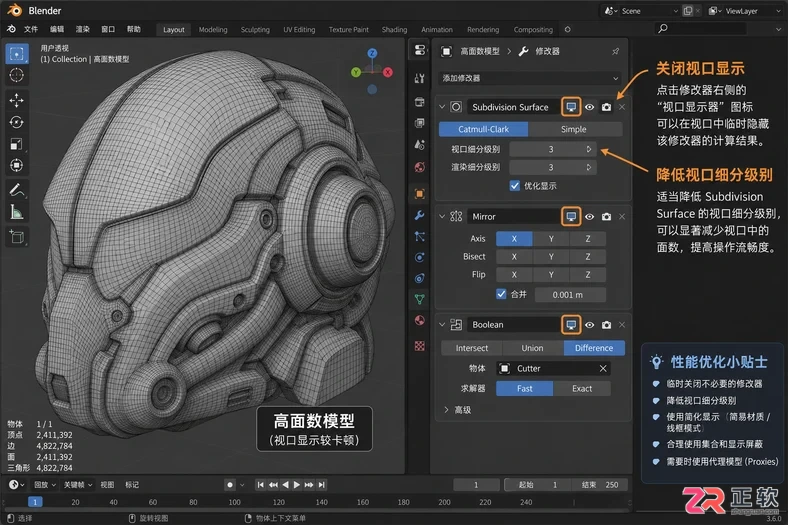Open the World properties tab
The width and height of the screenshot is (788, 525).
coord(420,167)
